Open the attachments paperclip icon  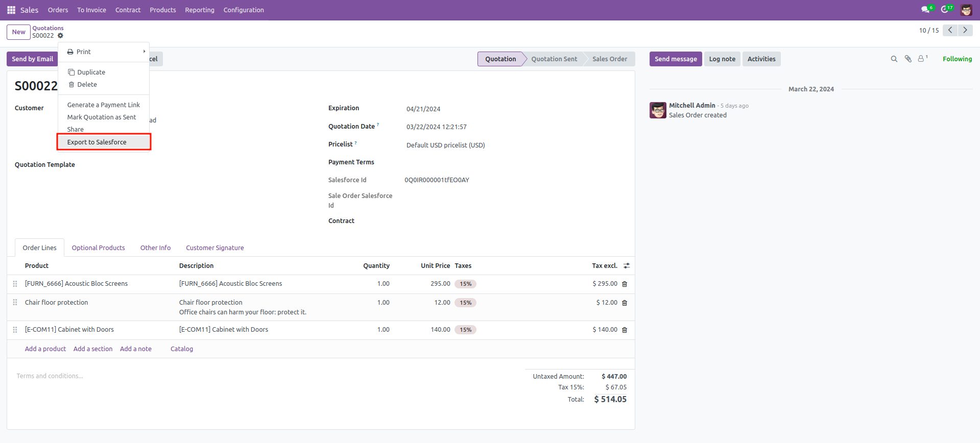[908, 59]
